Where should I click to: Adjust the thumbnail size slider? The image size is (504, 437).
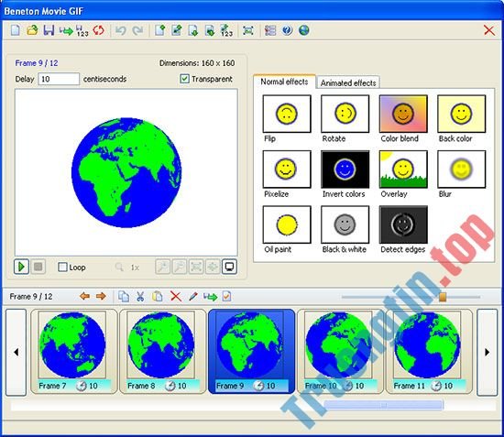[443, 297]
